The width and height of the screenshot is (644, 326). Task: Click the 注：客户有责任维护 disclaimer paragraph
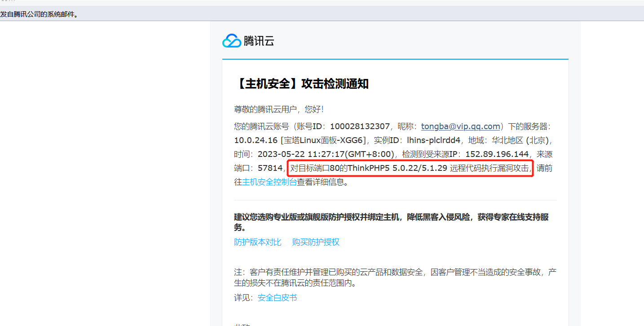(395, 278)
